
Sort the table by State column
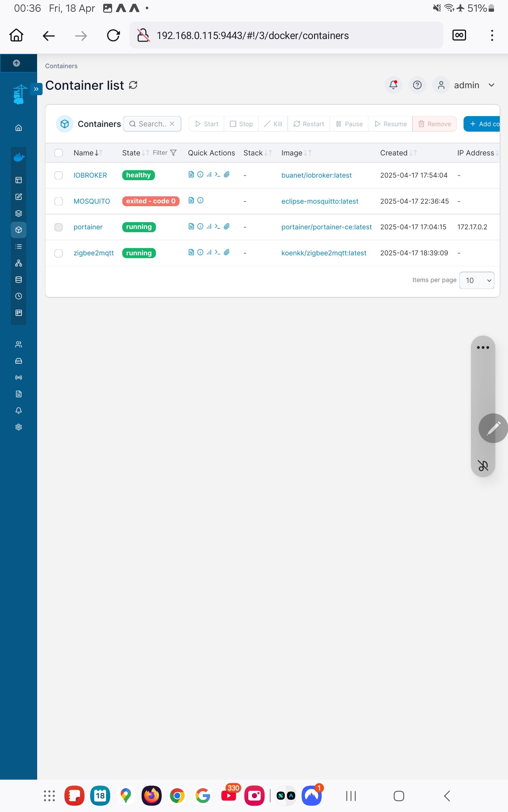point(135,153)
